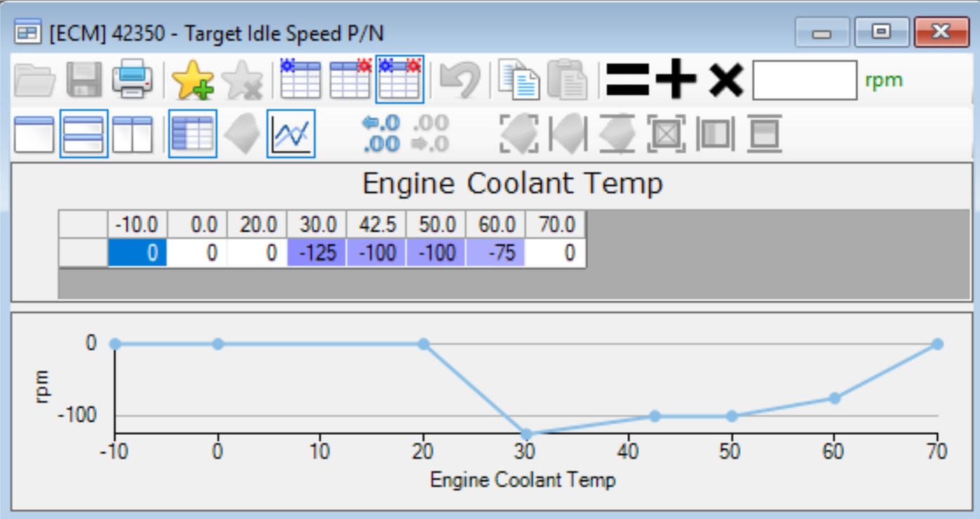Select the 0 cell under 20.0

tap(257, 252)
